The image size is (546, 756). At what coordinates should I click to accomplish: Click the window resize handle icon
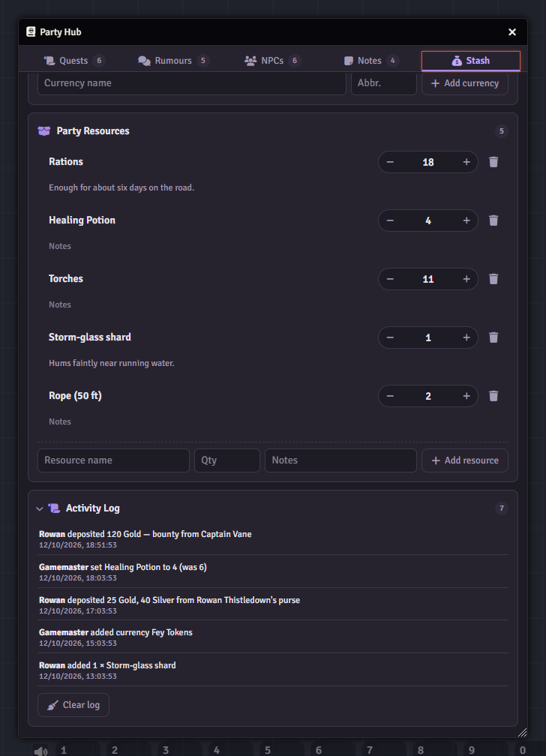pos(522,732)
